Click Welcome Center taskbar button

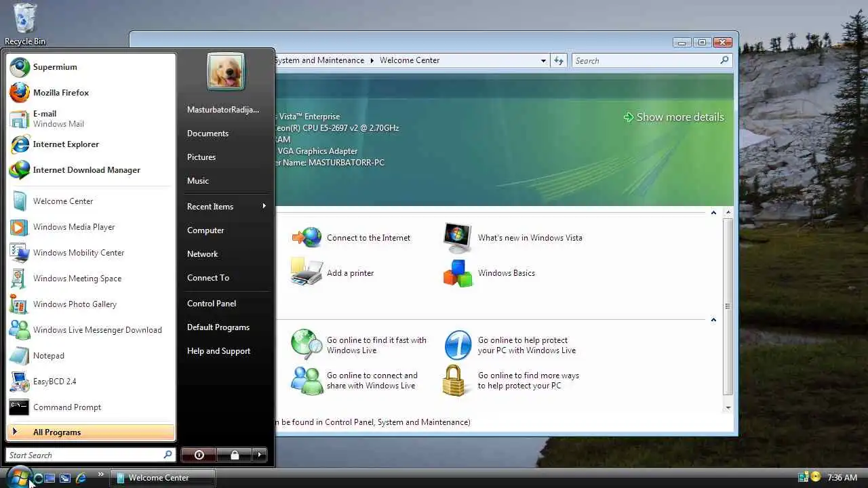pyautogui.click(x=163, y=478)
